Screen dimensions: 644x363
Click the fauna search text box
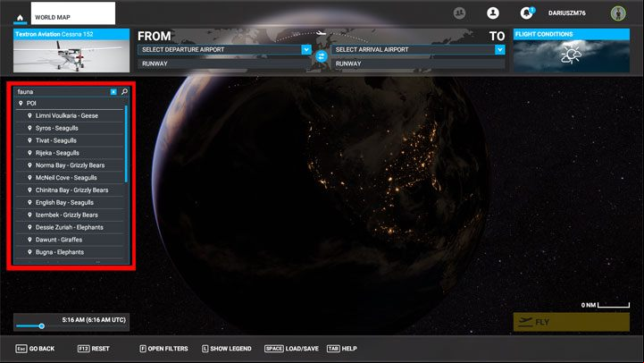click(63, 92)
